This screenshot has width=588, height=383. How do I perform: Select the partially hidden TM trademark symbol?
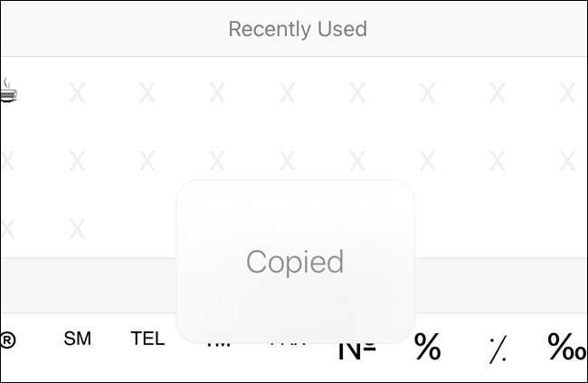[x=219, y=345]
